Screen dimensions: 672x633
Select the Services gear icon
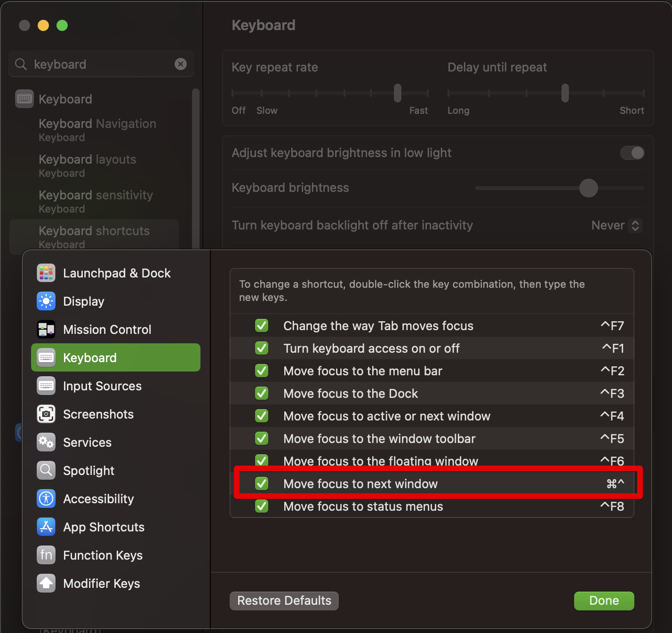(x=46, y=443)
